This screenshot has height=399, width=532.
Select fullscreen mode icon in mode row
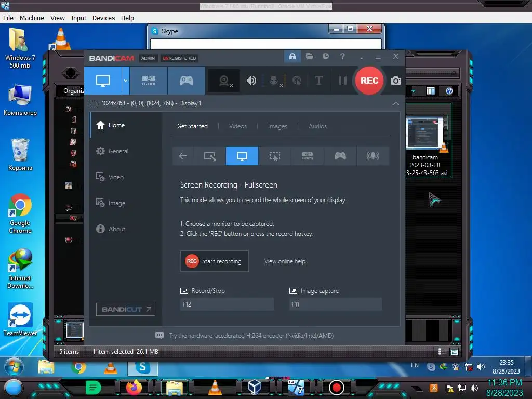242,156
